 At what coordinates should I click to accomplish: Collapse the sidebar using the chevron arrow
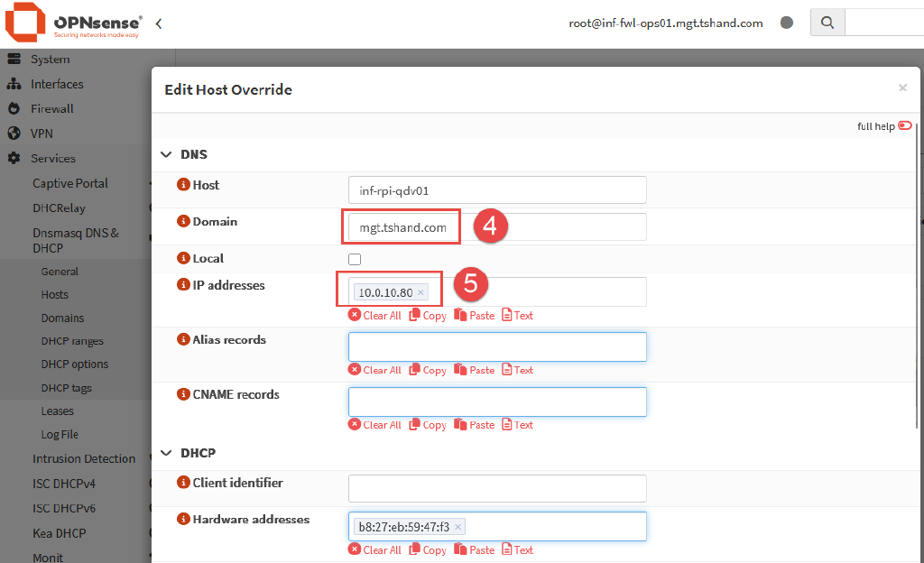[158, 24]
